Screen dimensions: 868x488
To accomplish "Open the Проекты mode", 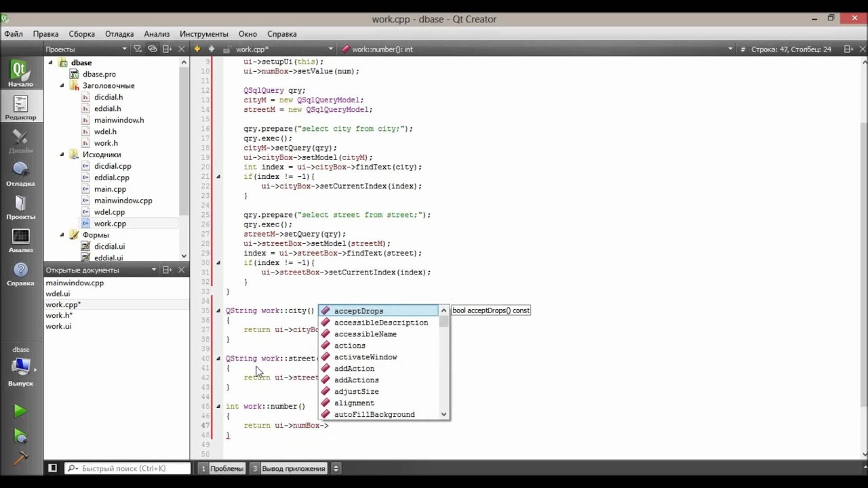I will tap(20, 207).
